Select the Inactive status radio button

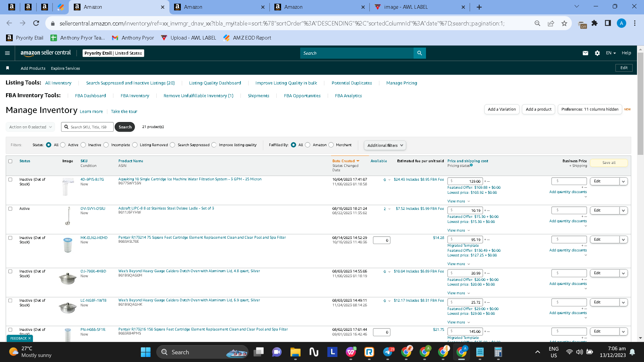(x=83, y=145)
